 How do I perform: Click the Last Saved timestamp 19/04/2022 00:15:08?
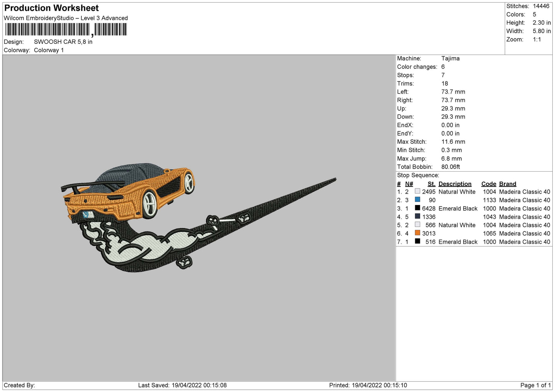(x=199, y=385)
